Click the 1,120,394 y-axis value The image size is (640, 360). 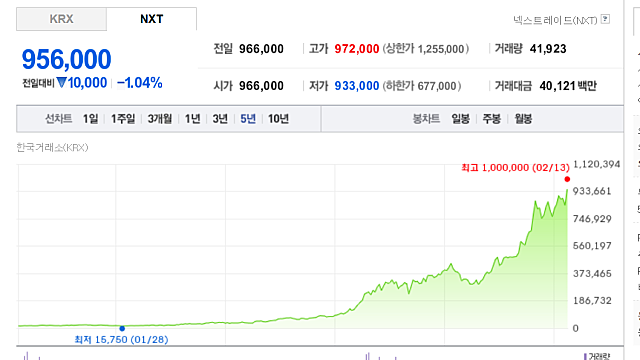click(x=596, y=164)
